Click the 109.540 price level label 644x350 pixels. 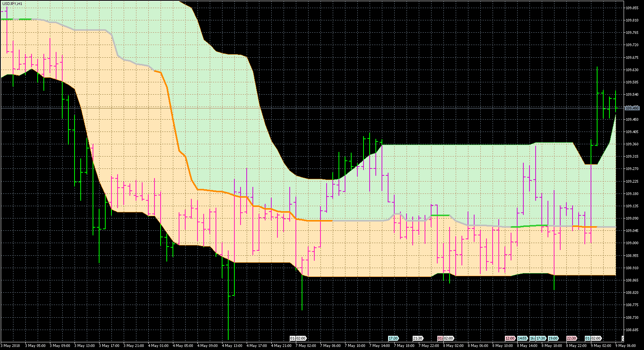click(632, 95)
